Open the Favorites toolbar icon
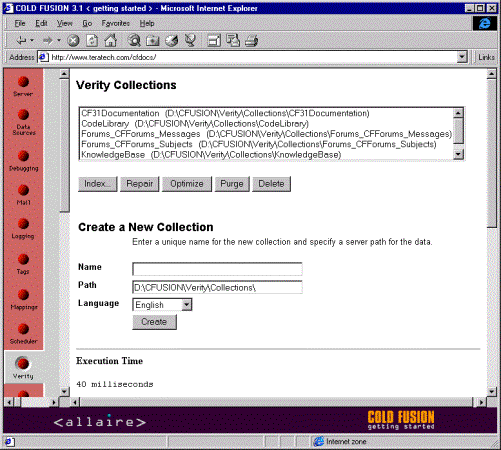This screenshot has height=450, width=501. pyautogui.click(x=153, y=41)
